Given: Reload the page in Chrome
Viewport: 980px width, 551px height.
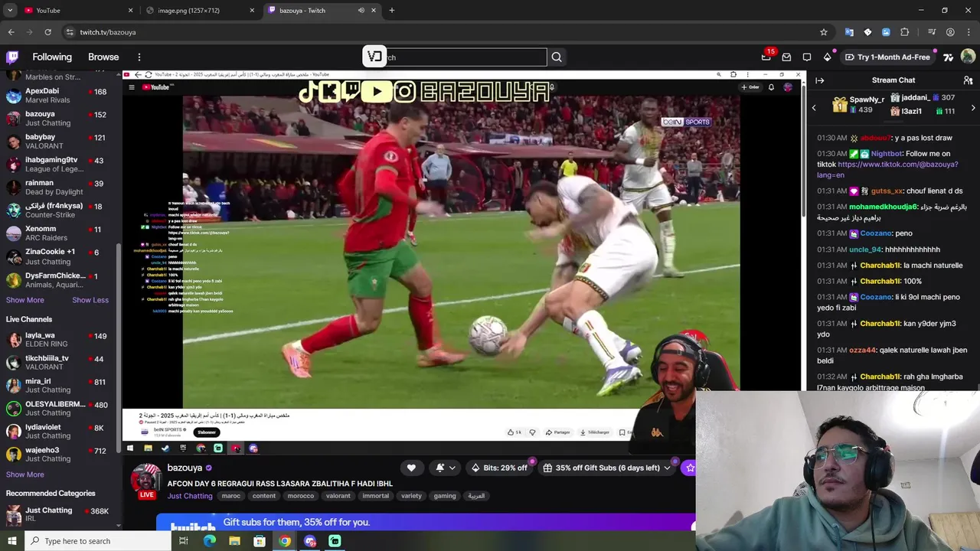Looking at the screenshot, I should pyautogui.click(x=47, y=32).
